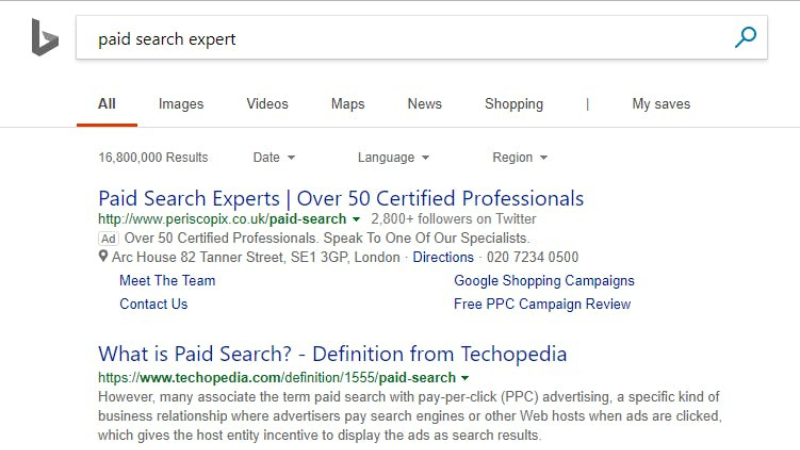This screenshot has height=450, width=800.
Task: Expand the periscopix URL dropdown arrow
Action: click(356, 219)
